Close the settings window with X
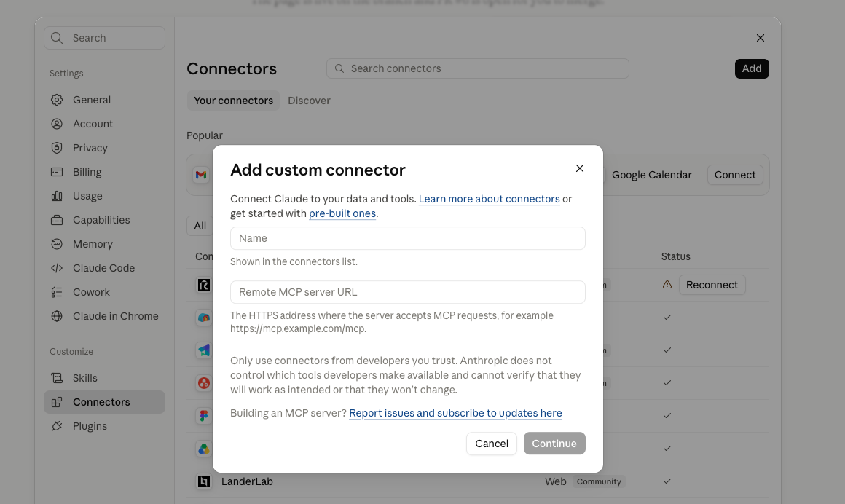 tap(760, 38)
